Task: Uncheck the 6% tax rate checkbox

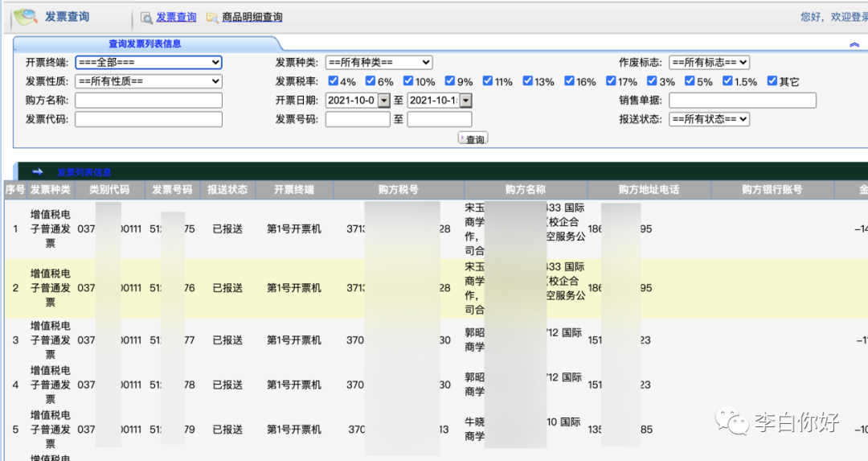Action: [371, 81]
